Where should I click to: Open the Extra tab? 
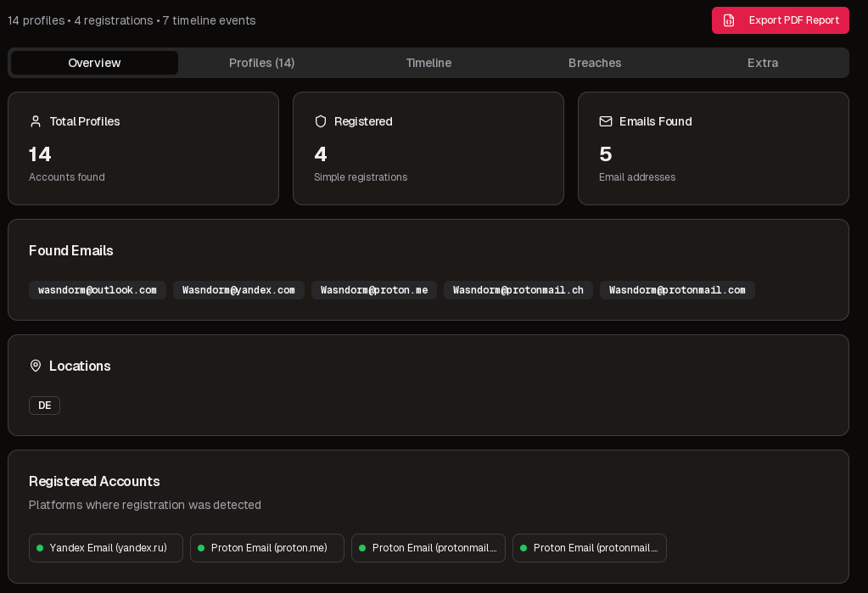pyautogui.click(x=762, y=63)
